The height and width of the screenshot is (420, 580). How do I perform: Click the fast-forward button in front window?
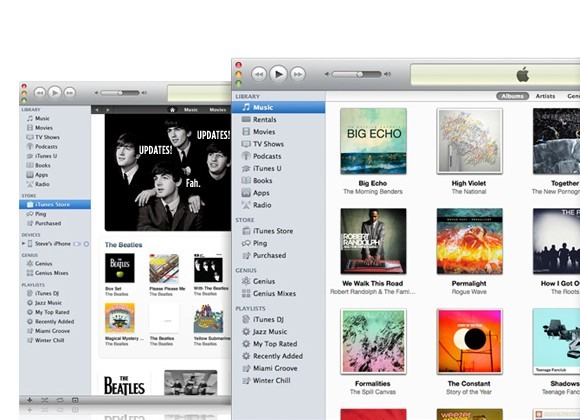298,74
